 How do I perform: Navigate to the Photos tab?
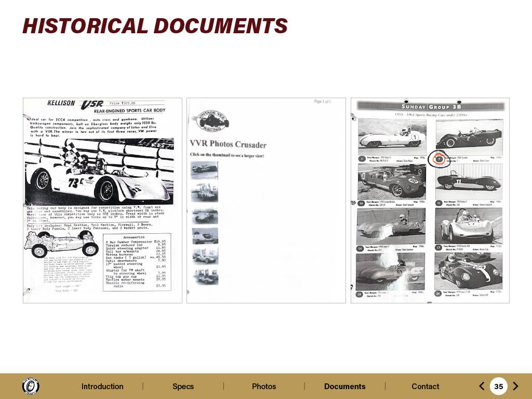pyautogui.click(x=264, y=387)
